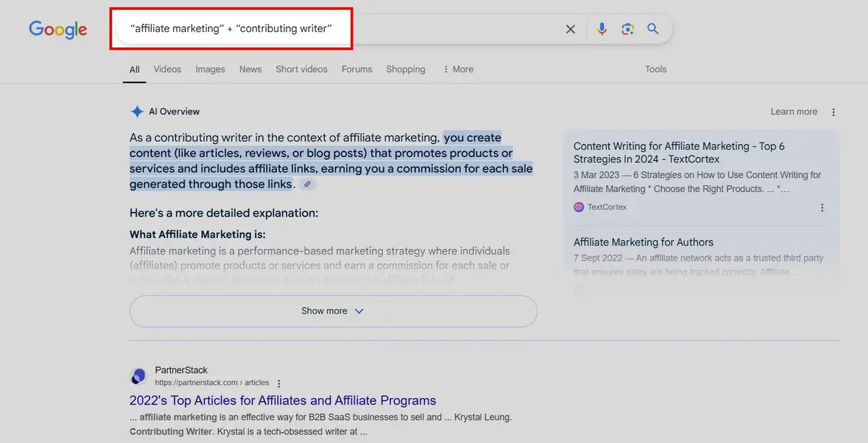The height and width of the screenshot is (443, 868).
Task: Clear the search query with X
Action: coord(571,29)
